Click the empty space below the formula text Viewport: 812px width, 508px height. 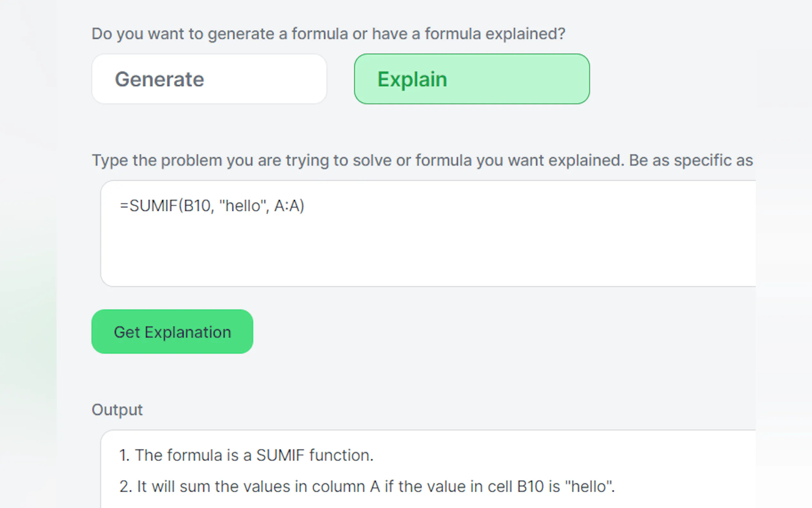(336, 255)
